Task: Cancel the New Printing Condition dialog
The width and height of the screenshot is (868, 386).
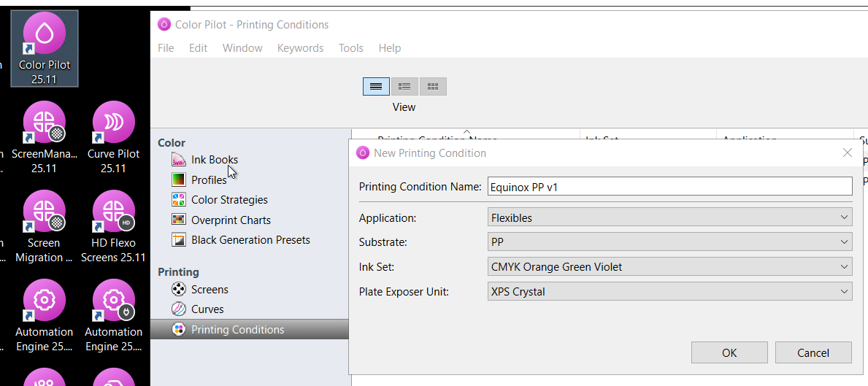Action: click(813, 352)
